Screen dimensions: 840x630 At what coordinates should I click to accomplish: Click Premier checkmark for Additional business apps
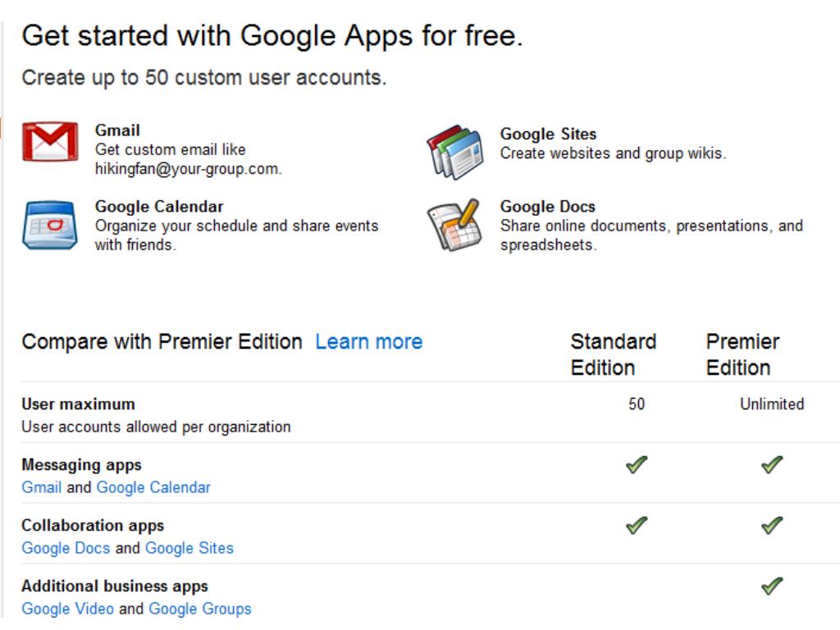click(772, 586)
